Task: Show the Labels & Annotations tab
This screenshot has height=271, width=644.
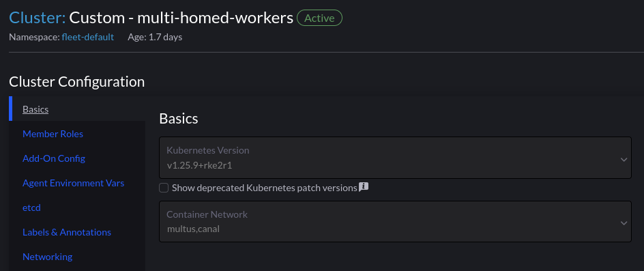Action: click(67, 232)
